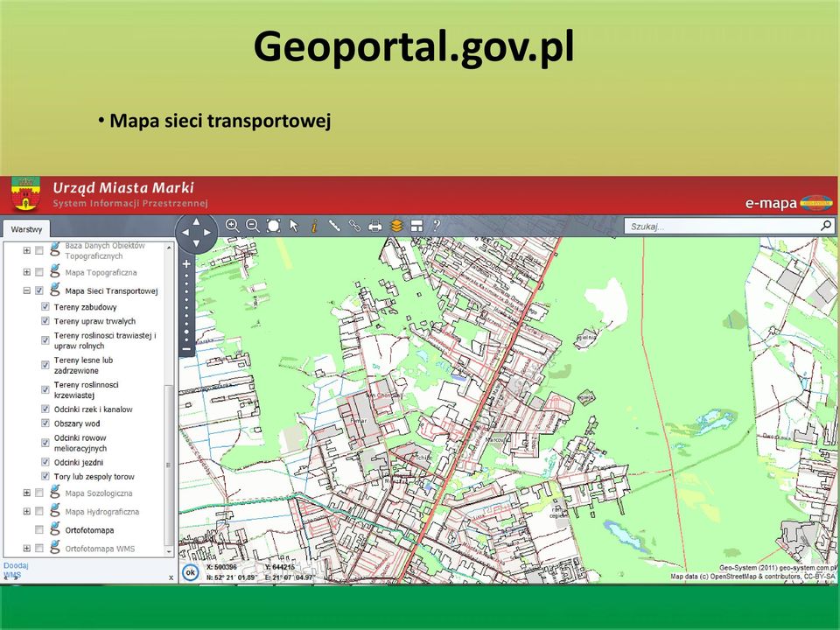Click the zoom level slider track
The width and height of the screenshot is (840, 630).
click(186, 306)
